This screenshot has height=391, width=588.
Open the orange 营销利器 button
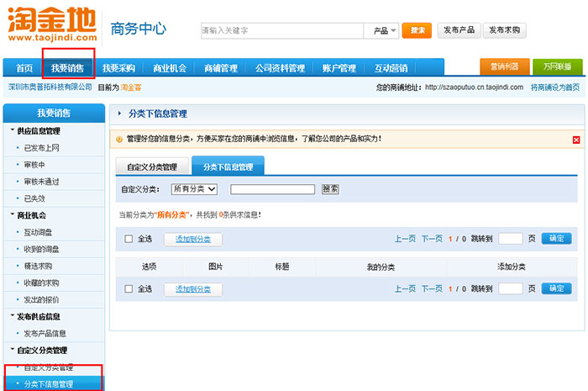[x=505, y=67]
